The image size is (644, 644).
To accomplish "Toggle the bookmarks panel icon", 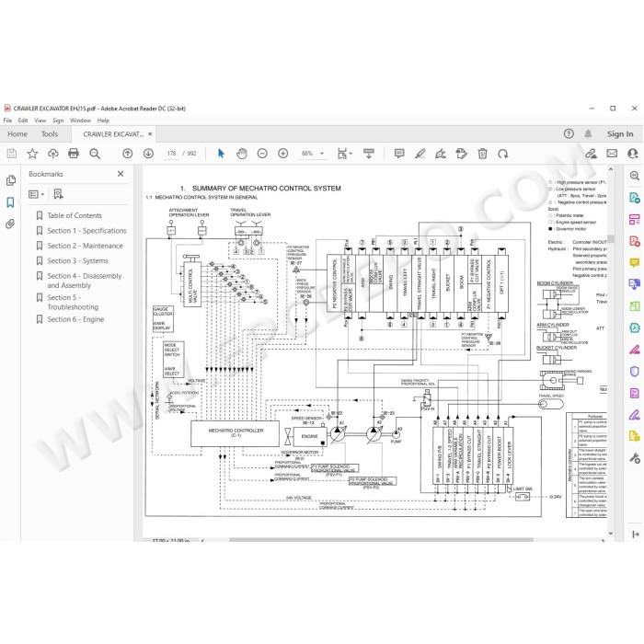I will pos(11,202).
